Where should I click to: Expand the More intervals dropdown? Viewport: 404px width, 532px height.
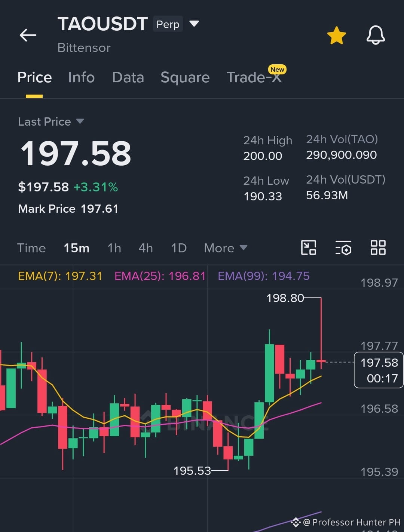pyautogui.click(x=226, y=248)
